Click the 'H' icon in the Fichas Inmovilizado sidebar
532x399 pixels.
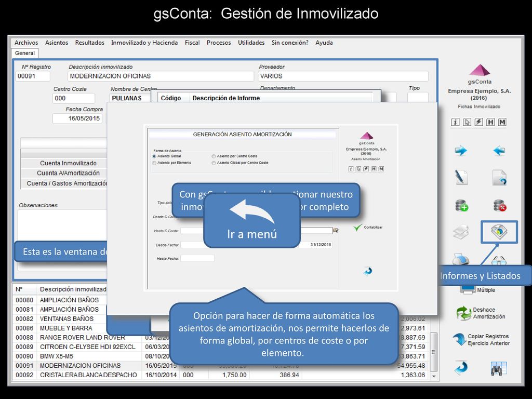[x=490, y=122]
